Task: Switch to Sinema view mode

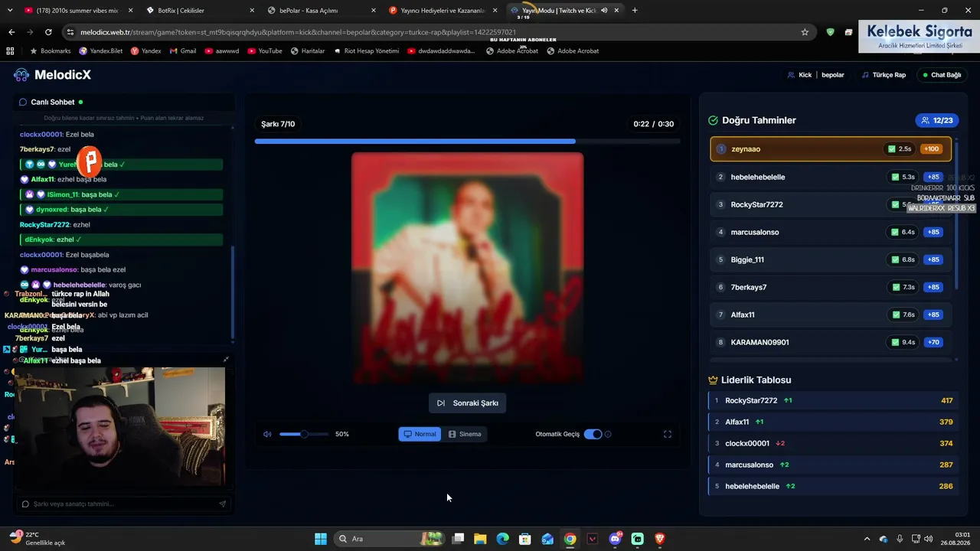Action: tap(465, 434)
